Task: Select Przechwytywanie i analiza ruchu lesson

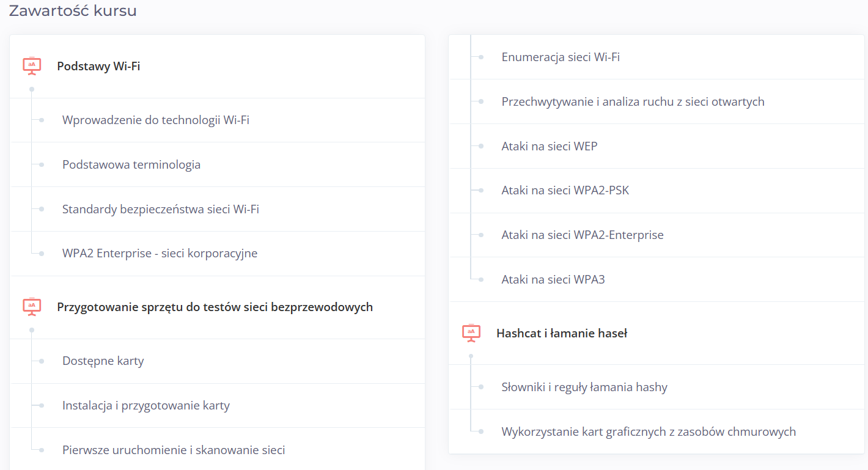Action: point(633,101)
